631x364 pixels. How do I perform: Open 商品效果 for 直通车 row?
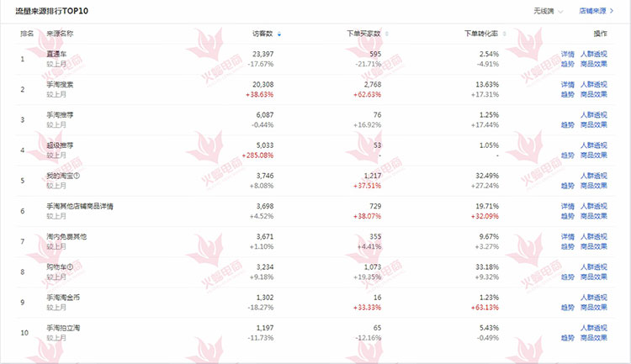(x=594, y=64)
